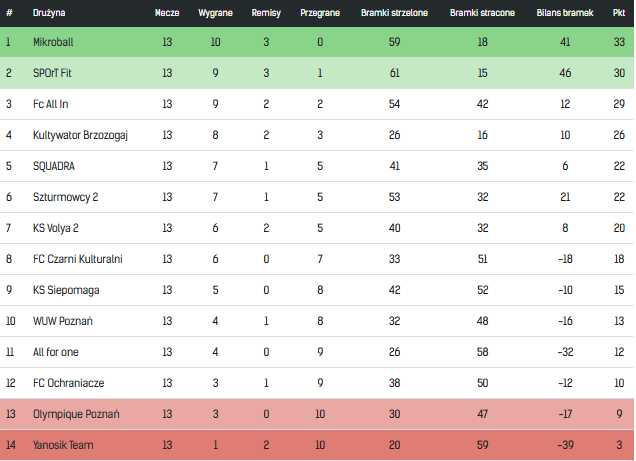Click the Yanosik Team last-place row

tap(317, 445)
